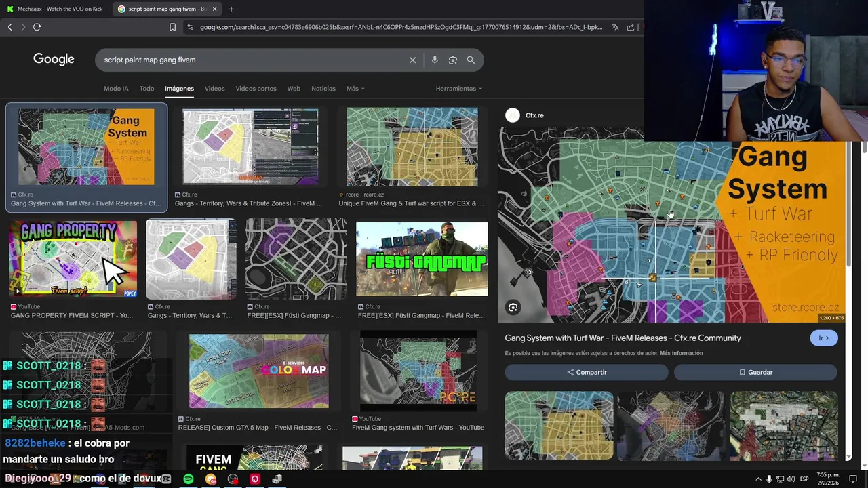Select the Web search tab
The image size is (868, 488).
tap(294, 89)
